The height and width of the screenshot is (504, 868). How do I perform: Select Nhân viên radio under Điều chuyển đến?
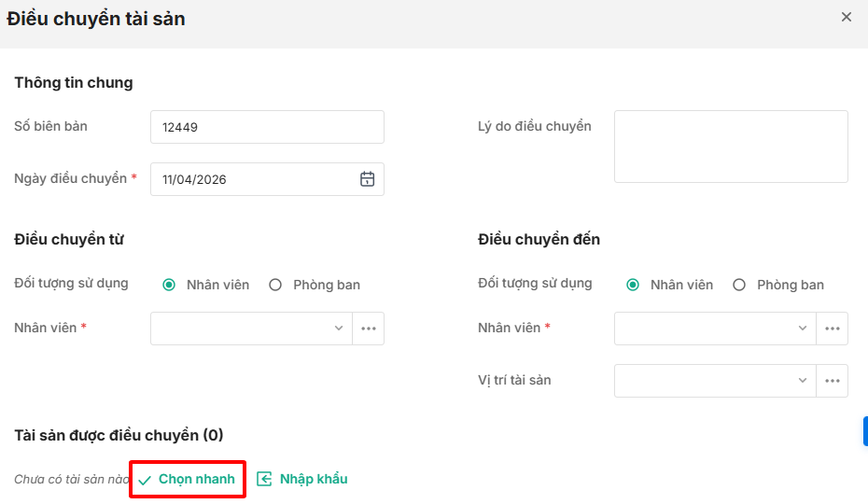pos(633,285)
